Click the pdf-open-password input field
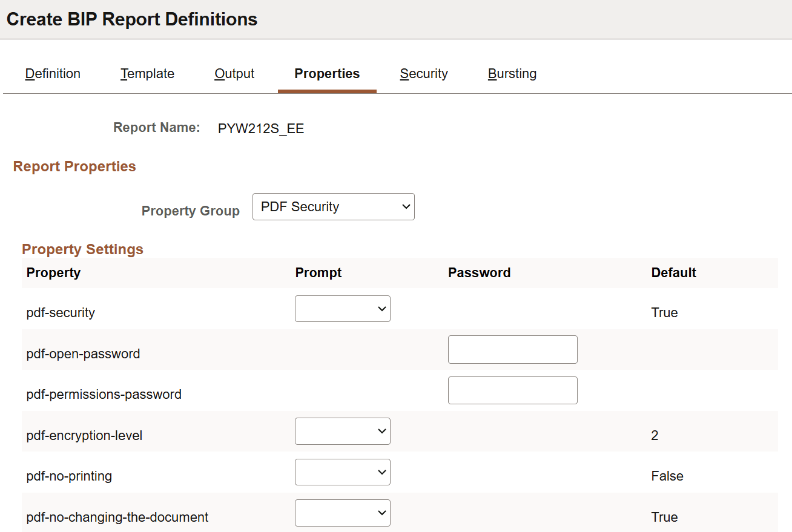This screenshot has height=532, width=792. tap(512, 349)
